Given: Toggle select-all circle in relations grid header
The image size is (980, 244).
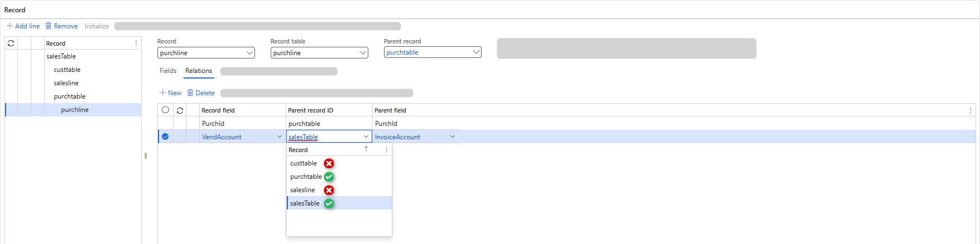Looking at the screenshot, I should (165, 110).
